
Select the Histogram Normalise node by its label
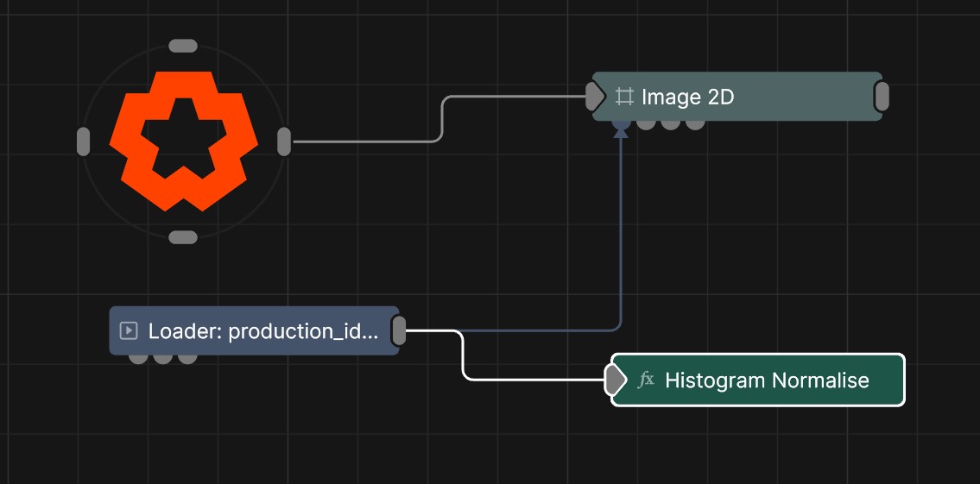tap(767, 380)
